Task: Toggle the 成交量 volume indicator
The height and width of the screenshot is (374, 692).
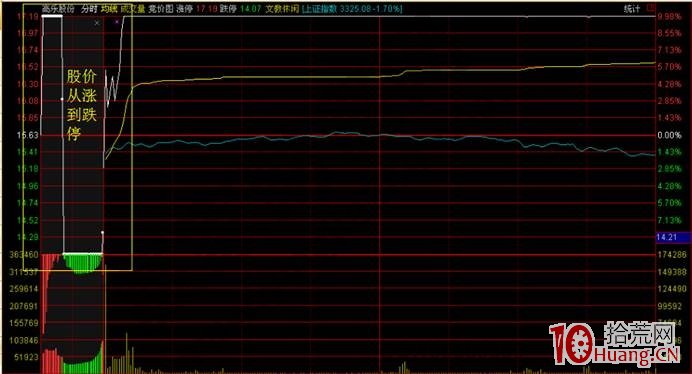Action: 132,8
